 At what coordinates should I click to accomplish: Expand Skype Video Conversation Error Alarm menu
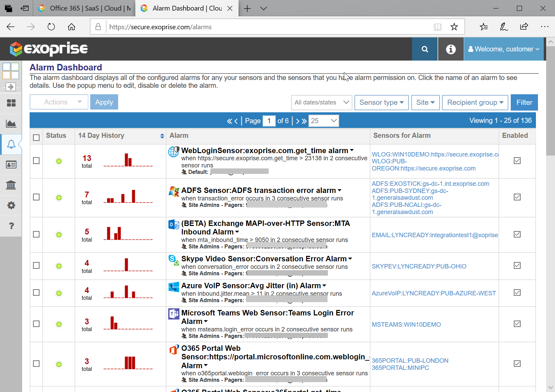tap(350, 259)
